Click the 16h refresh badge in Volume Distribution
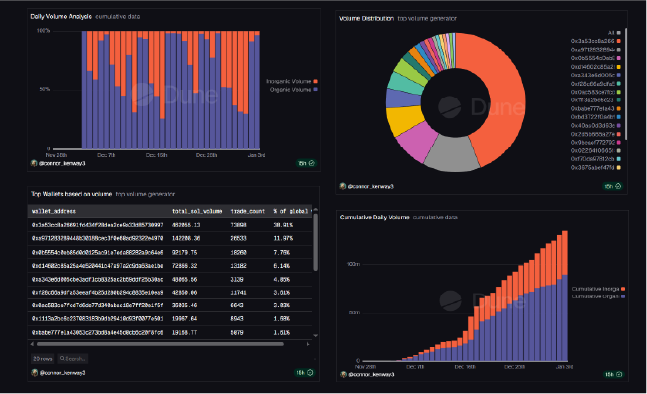The image size is (647, 394). (x=613, y=186)
